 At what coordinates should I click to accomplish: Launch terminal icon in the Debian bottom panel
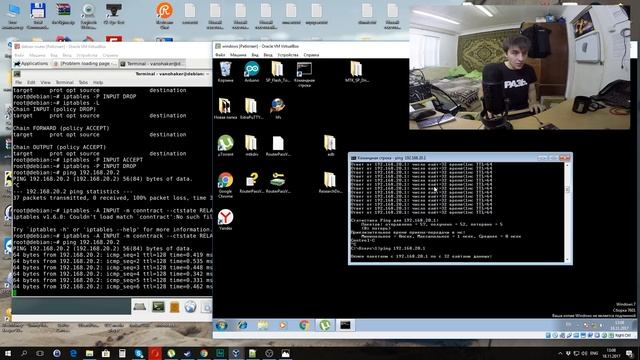tap(158, 307)
